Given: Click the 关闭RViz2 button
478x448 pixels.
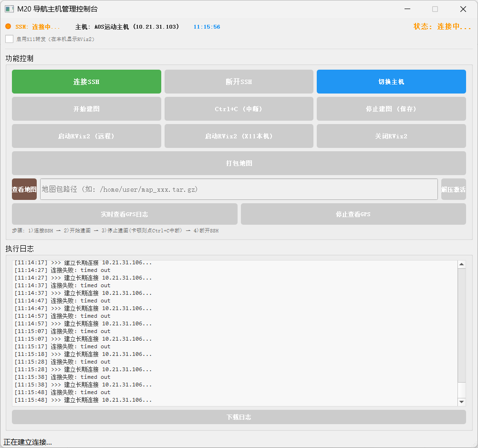Looking at the screenshot, I should [391, 136].
